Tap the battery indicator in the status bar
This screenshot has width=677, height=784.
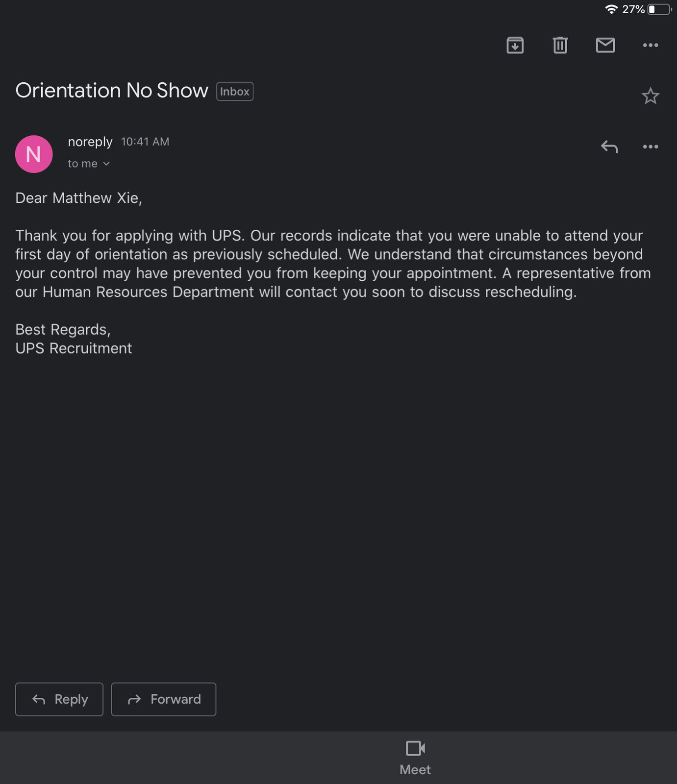(660, 9)
